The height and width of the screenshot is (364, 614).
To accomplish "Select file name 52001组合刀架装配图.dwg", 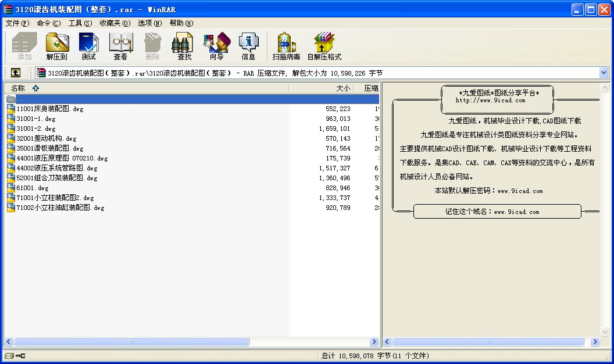I will click(57, 178).
